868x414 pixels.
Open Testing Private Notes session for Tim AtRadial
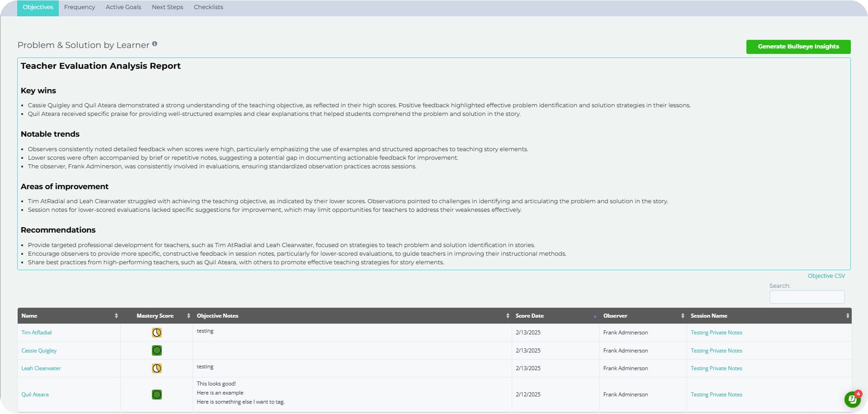point(716,333)
